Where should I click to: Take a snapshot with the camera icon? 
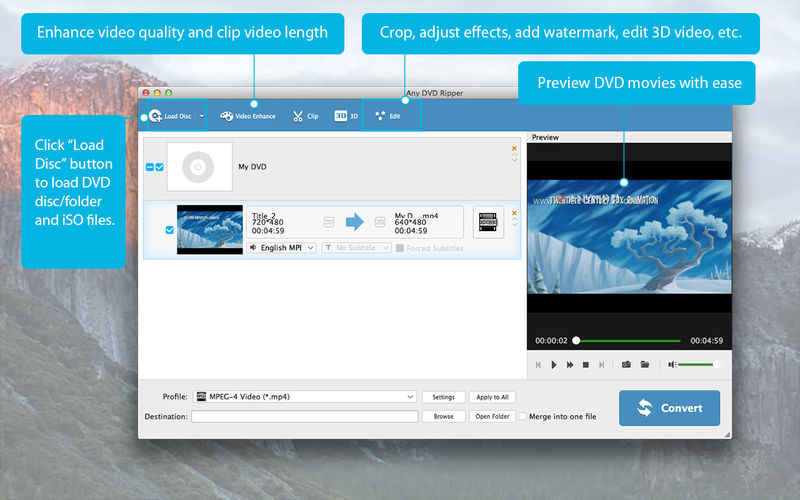pos(626,364)
